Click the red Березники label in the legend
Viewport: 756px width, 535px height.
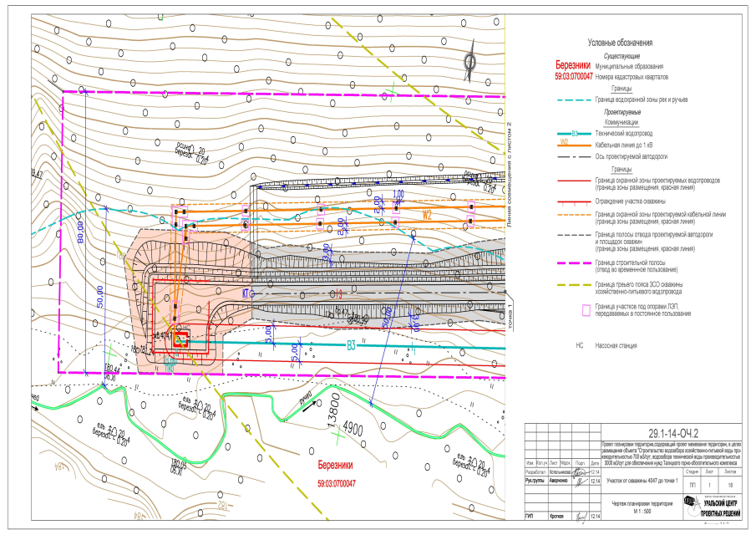tap(573, 65)
